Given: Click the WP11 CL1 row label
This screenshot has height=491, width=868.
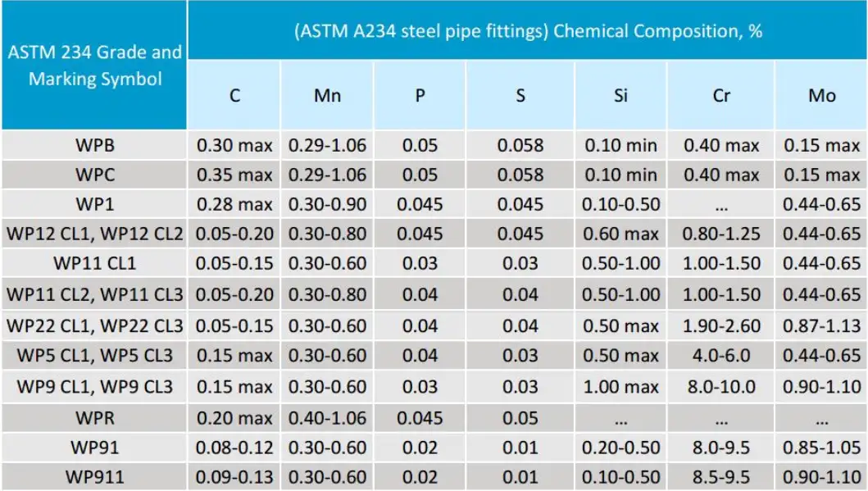Looking at the screenshot, I should pyautogui.click(x=94, y=263).
